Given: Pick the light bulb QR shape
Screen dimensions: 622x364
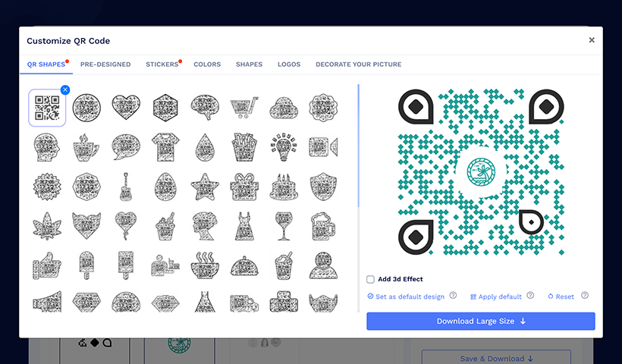Looking at the screenshot, I should (x=284, y=147).
